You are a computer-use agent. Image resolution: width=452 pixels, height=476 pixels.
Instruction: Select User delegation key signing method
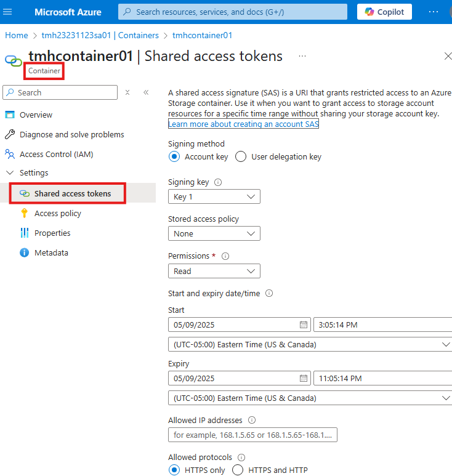241,156
